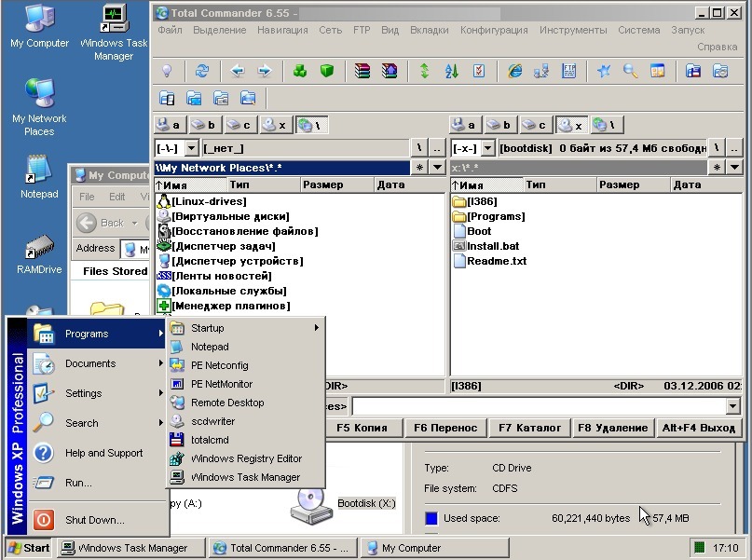The height and width of the screenshot is (560, 752).
Task: Select drive b in the left panel
Action: (x=204, y=125)
